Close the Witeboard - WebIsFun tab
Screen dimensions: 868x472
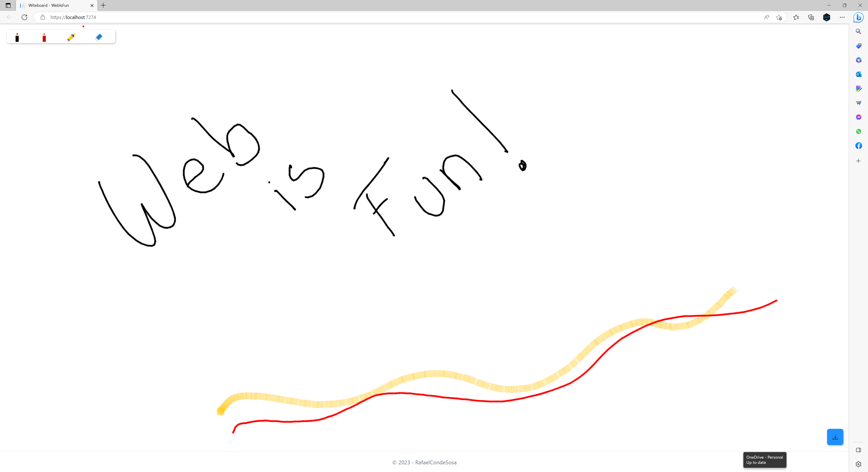click(x=92, y=5)
